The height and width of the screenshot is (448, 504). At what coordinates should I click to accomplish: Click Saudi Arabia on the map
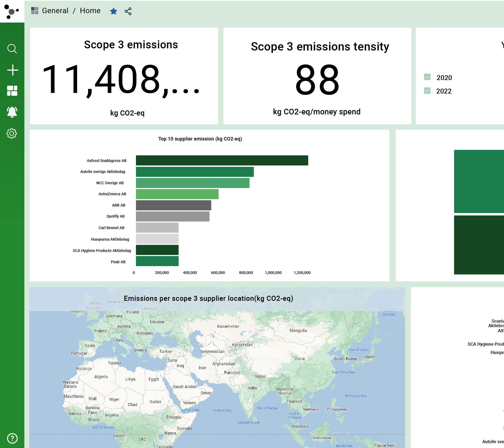185,387
